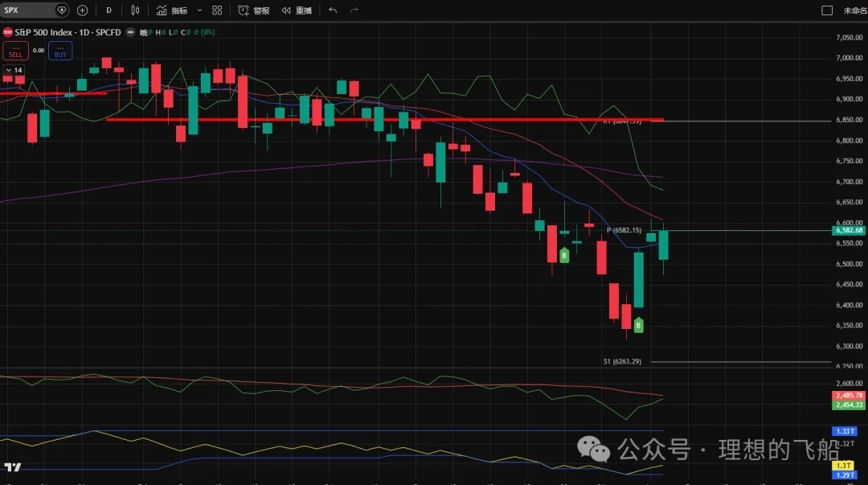Screen dimensions: 868x485
Task: Open the indicators (指标) panel
Action: click(172, 10)
